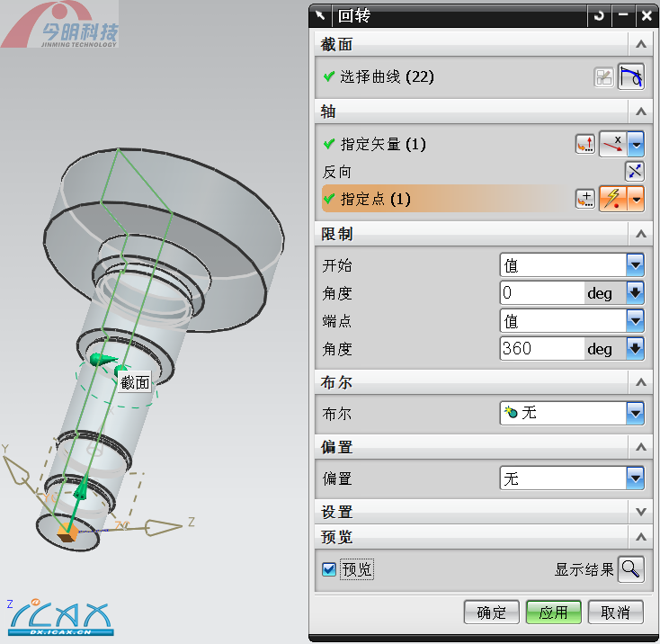
Task: Click the 应用 apply button
Action: tap(554, 613)
